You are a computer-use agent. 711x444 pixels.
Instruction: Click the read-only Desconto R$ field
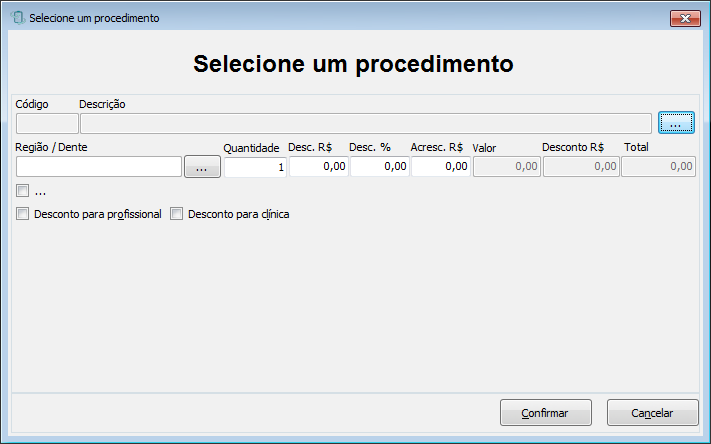pos(581,167)
